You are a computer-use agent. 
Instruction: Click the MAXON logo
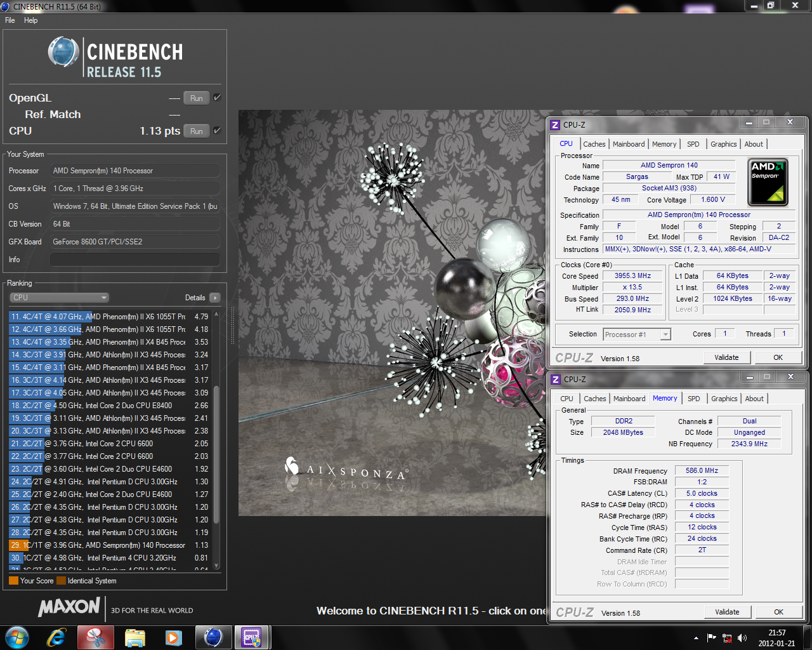point(69,607)
